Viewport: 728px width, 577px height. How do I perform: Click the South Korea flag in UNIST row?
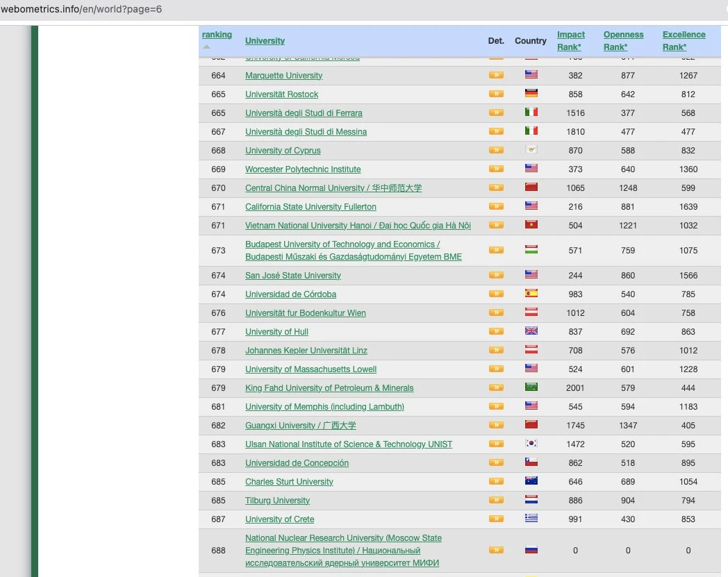531,444
